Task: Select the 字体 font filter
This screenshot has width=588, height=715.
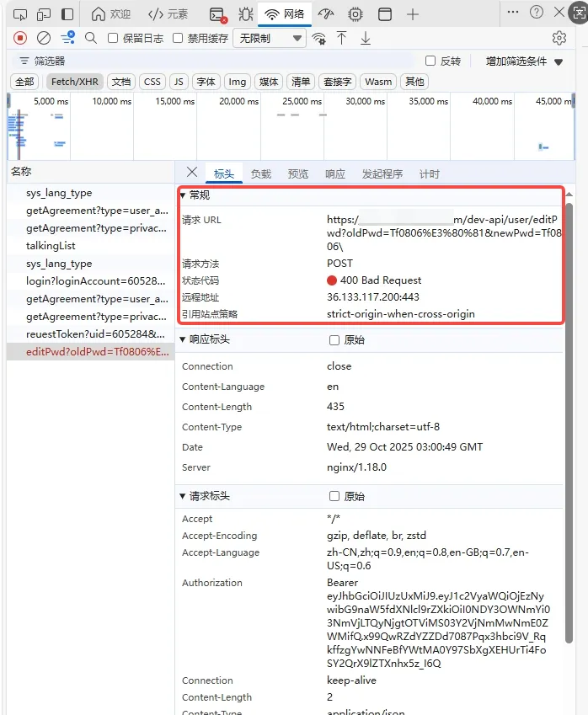Action: tap(206, 82)
